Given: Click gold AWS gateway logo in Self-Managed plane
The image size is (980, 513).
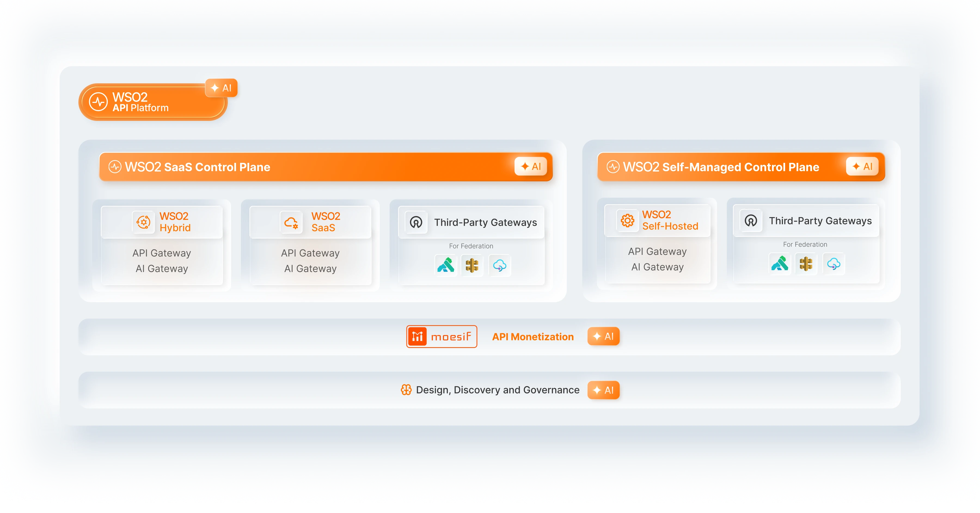Looking at the screenshot, I should click(806, 264).
